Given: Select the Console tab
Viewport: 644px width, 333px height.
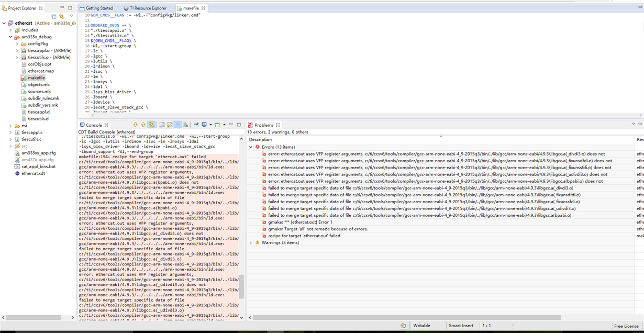Looking at the screenshot, I should point(94,125).
